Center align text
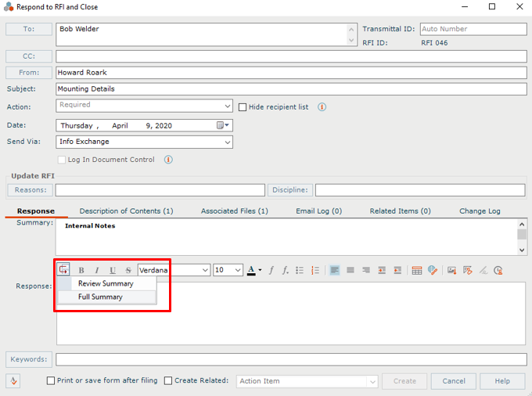 pyautogui.click(x=350, y=270)
